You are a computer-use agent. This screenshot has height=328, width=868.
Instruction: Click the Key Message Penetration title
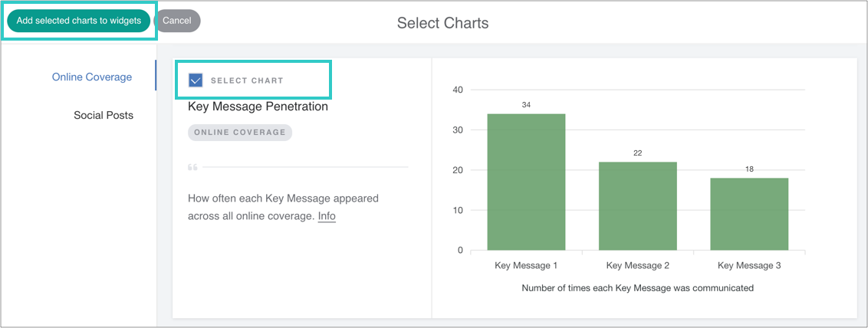[x=258, y=107]
